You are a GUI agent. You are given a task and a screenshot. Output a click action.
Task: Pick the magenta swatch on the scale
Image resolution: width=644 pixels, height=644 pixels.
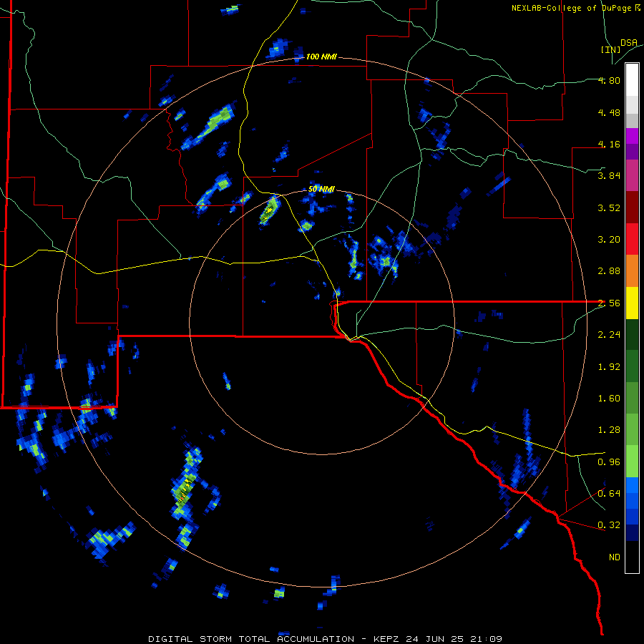tap(632, 136)
